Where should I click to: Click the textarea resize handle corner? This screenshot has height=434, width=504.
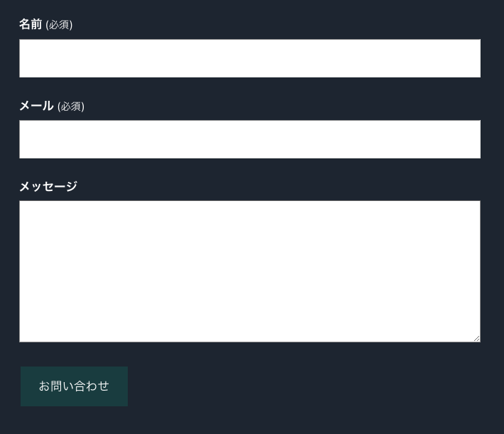[x=476, y=338]
